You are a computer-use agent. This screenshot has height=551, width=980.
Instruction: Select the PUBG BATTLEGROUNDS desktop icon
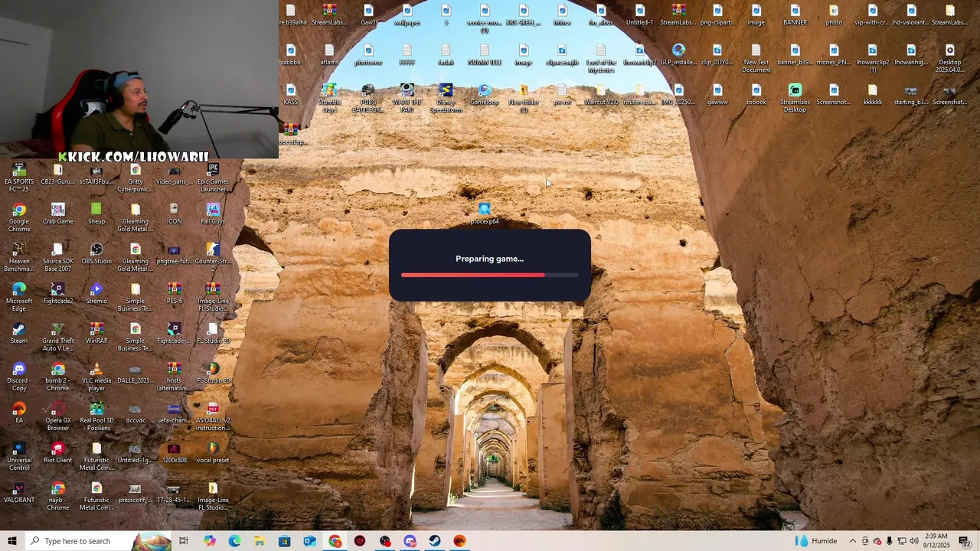coord(368,98)
